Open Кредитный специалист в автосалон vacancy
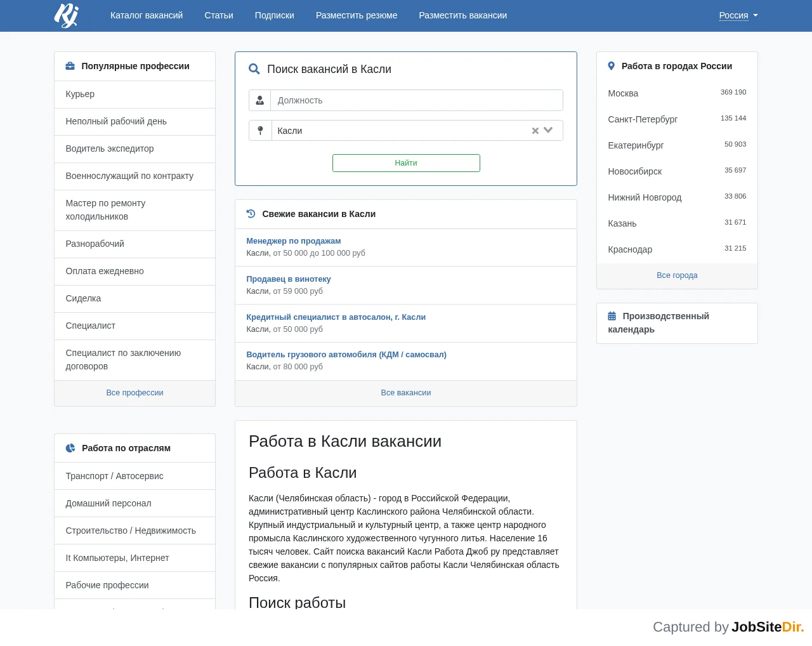Image resolution: width=812 pixels, height=646 pixels. 336,317
